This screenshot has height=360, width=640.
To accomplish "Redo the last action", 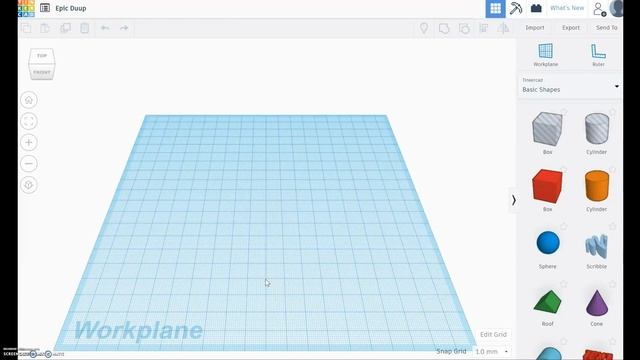I will click(124, 28).
